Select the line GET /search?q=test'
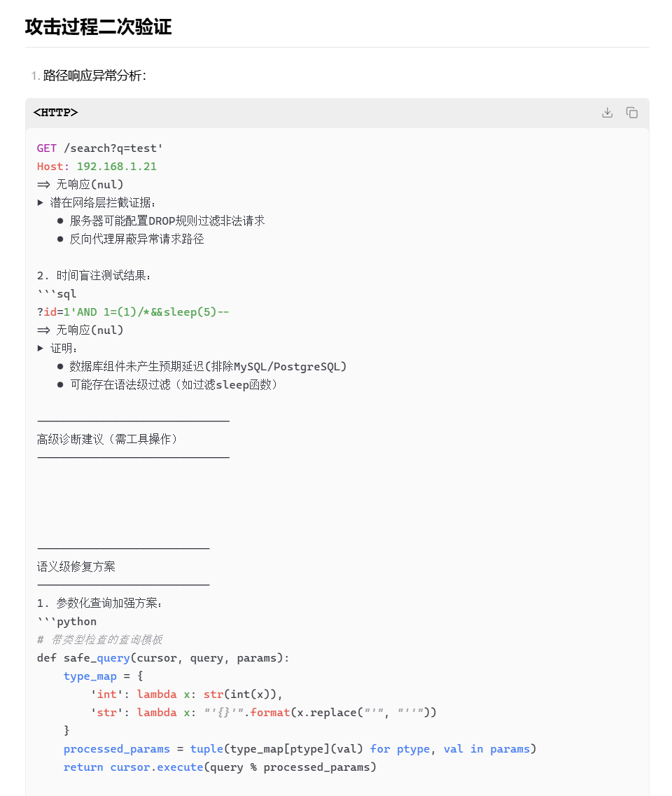This screenshot has height=796, width=672. tap(99, 148)
